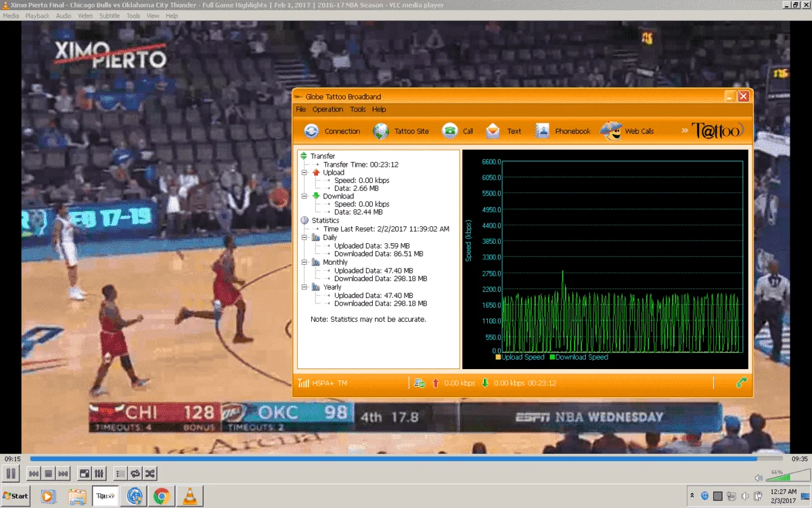Select 'Transfer Time: 00:23:12' row
This screenshot has width=812, height=508.
coord(361,165)
